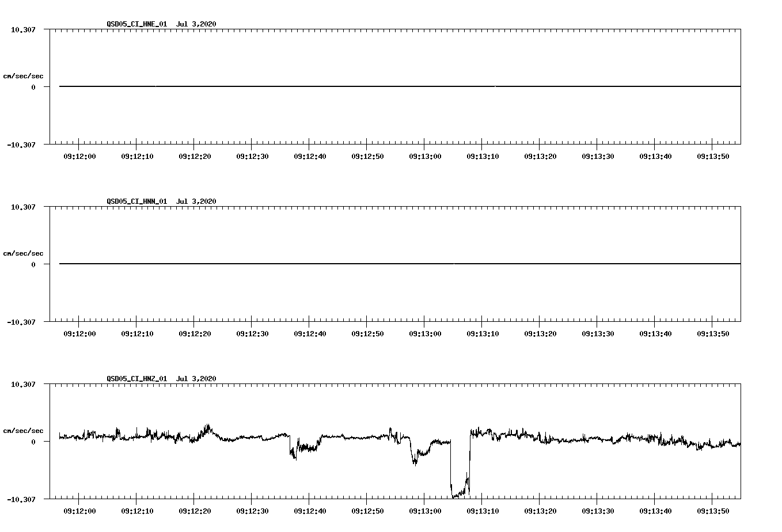Click the 0 axis label on HNZ chart
The height and width of the screenshot is (532, 782).
pyautogui.click(x=33, y=442)
